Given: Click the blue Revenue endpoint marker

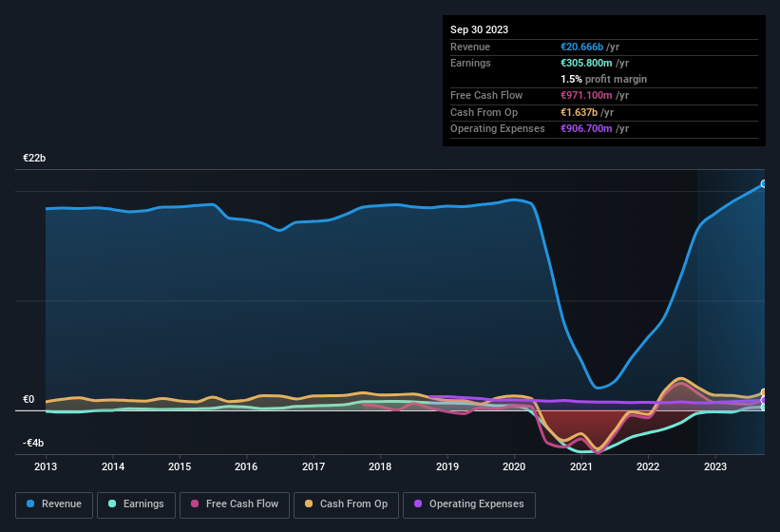Looking at the screenshot, I should tap(764, 184).
